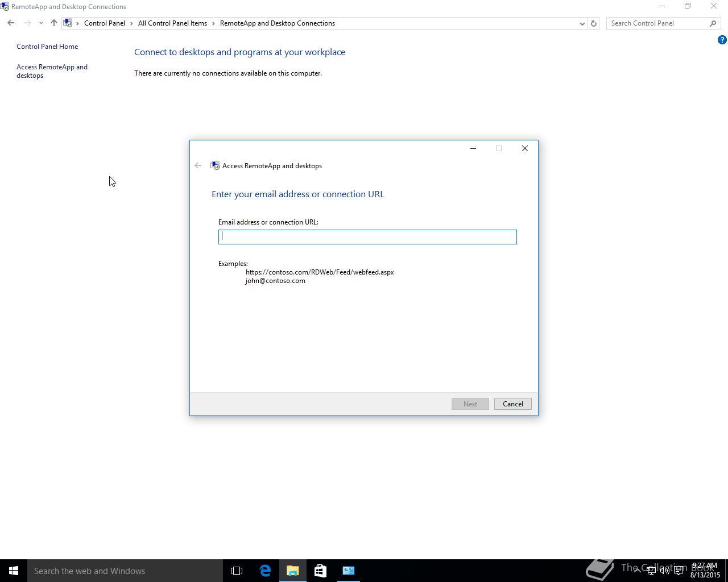The image size is (728, 582).
Task: Launch Microsoft Edge from the taskbar
Action: [x=265, y=571]
